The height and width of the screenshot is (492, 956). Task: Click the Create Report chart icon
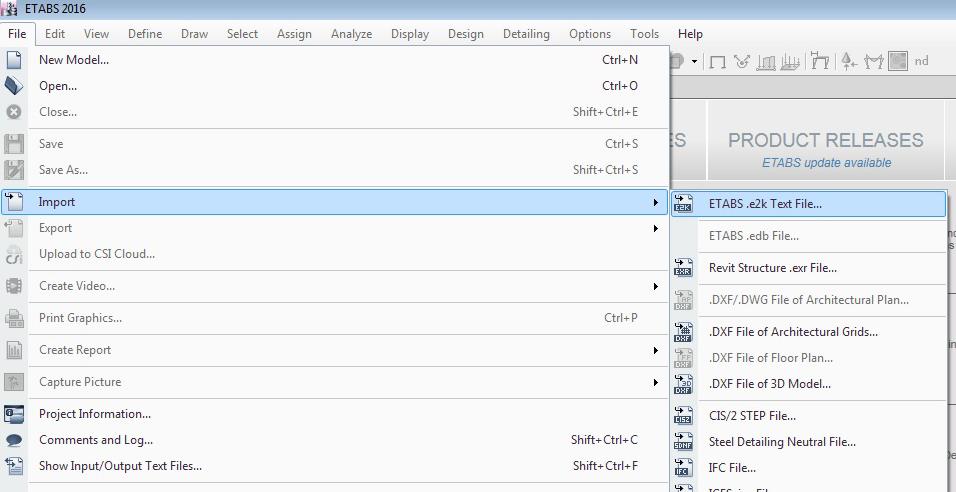click(x=13, y=350)
